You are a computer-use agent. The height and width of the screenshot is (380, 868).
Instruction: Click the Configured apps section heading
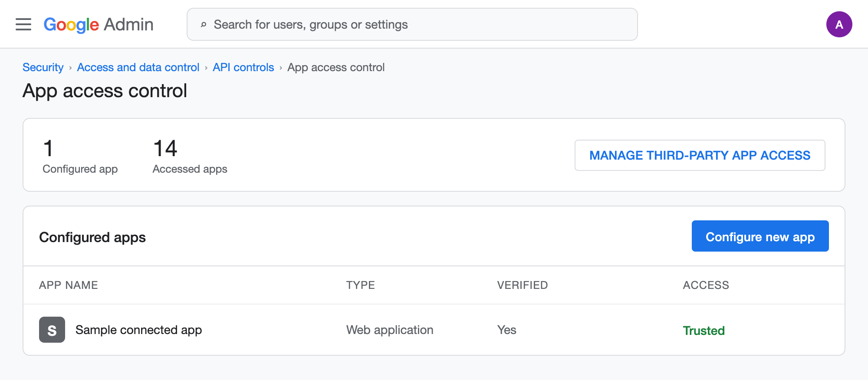(x=92, y=237)
